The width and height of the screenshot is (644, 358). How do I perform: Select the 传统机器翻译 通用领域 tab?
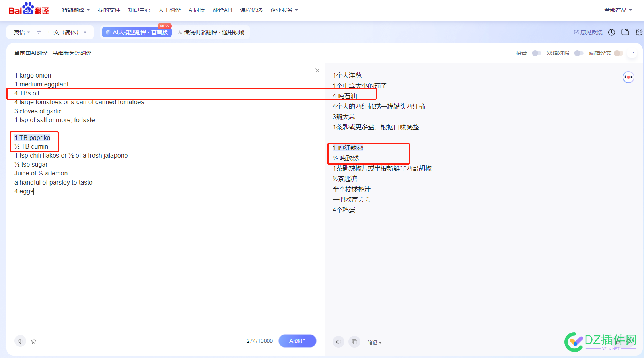pyautogui.click(x=211, y=32)
